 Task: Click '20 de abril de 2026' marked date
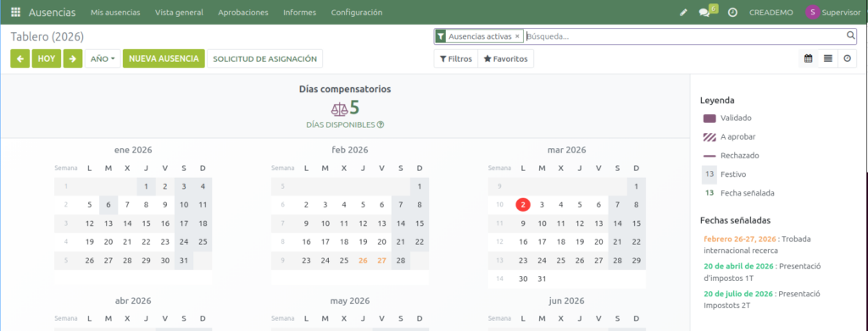tap(738, 266)
